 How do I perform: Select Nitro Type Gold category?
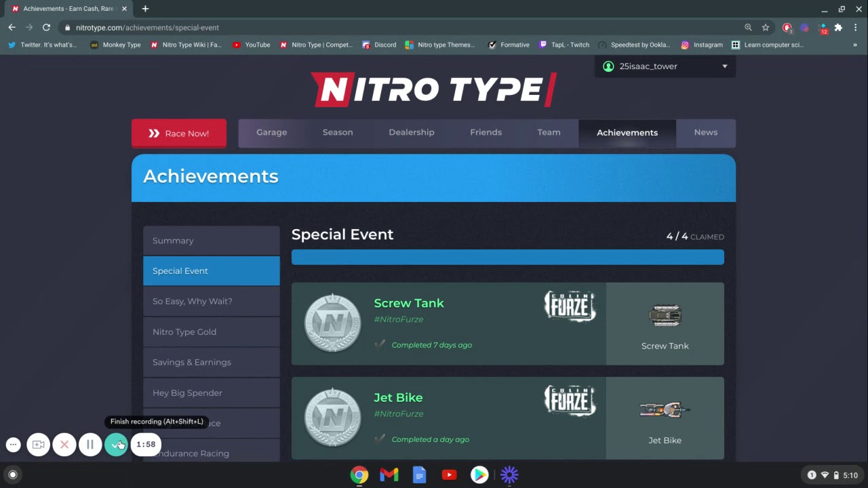pyautogui.click(x=211, y=332)
